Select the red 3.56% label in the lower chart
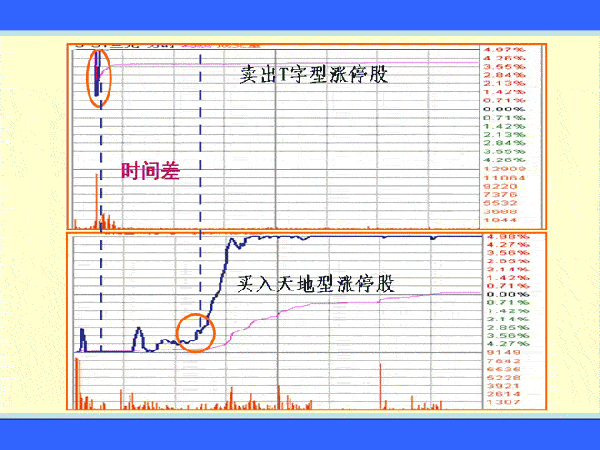This screenshot has width=600, height=450. (508, 253)
